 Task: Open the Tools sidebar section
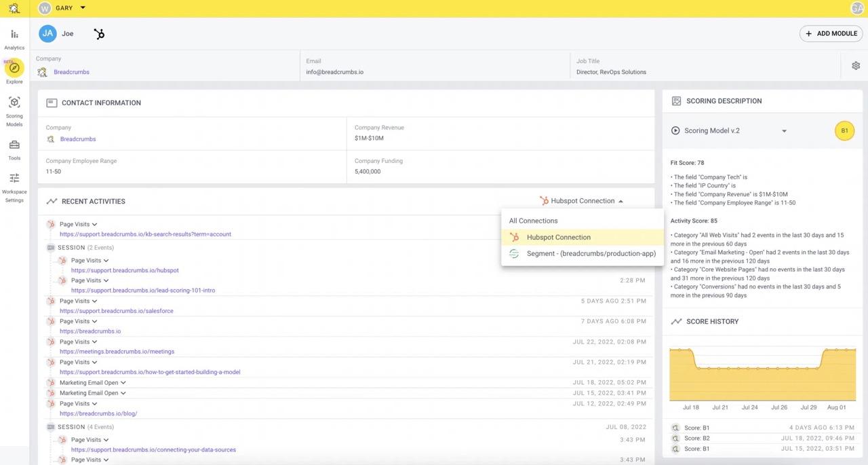coord(14,150)
